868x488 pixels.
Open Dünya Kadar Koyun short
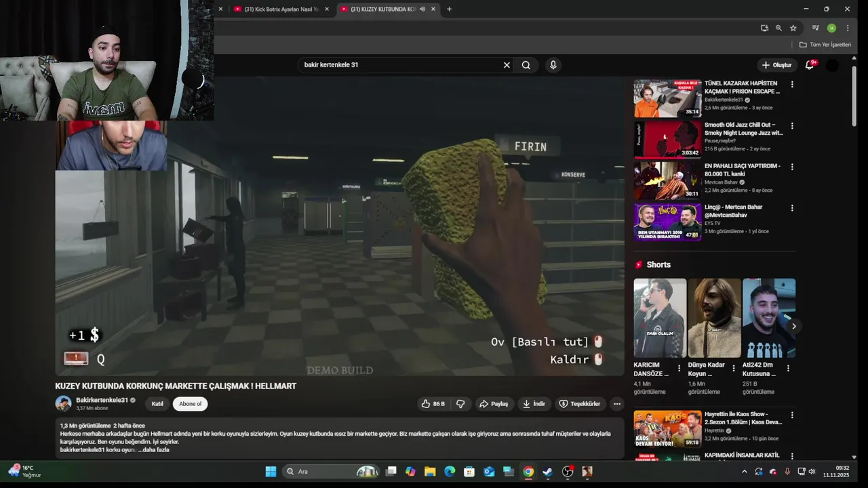[714, 318]
